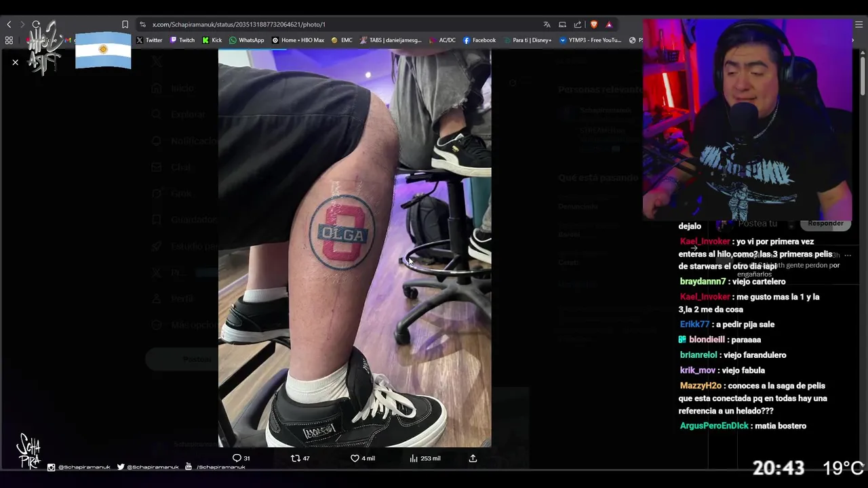This screenshot has height=488, width=868.
Task: Click the share page icon in address bar
Action: tap(578, 24)
